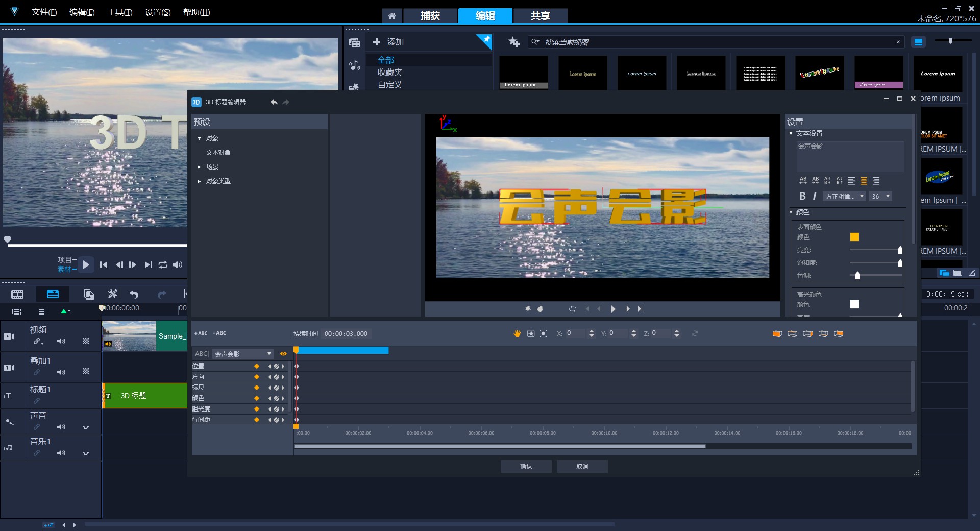The height and width of the screenshot is (531, 980).
Task: Collapse the 文本设置 section
Action: point(791,133)
